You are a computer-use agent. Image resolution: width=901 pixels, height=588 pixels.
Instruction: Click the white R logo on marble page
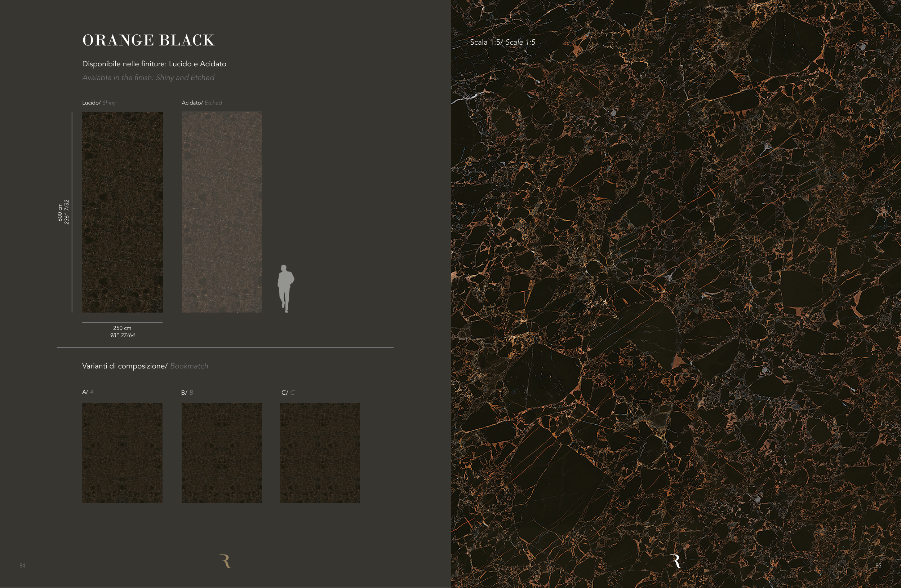(676, 561)
